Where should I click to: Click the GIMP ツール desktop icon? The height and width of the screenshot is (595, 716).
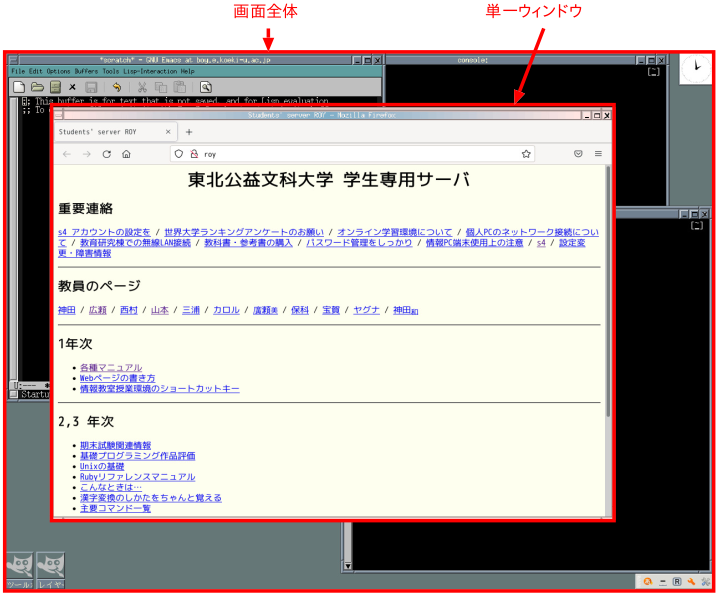click(19, 570)
